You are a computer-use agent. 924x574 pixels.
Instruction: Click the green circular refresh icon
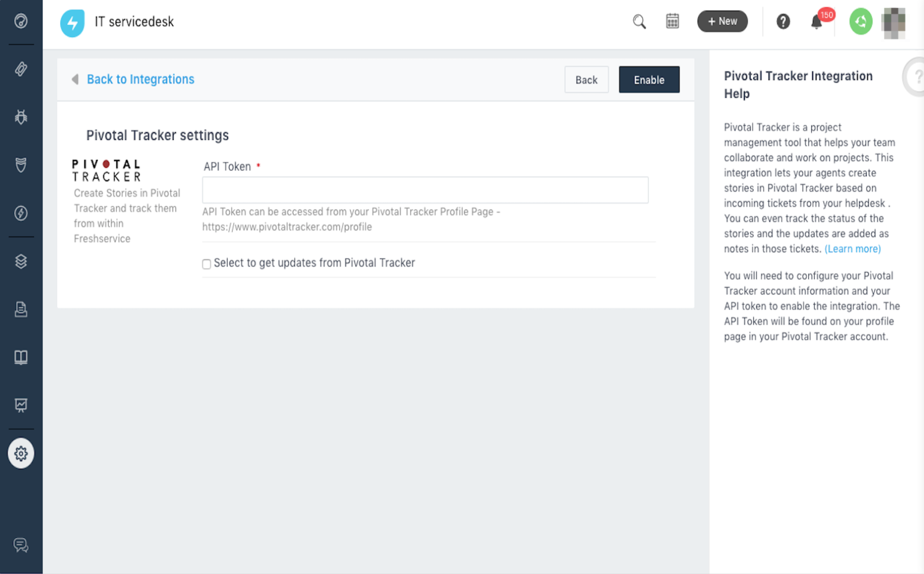pyautogui.click(x=861, y=22)
